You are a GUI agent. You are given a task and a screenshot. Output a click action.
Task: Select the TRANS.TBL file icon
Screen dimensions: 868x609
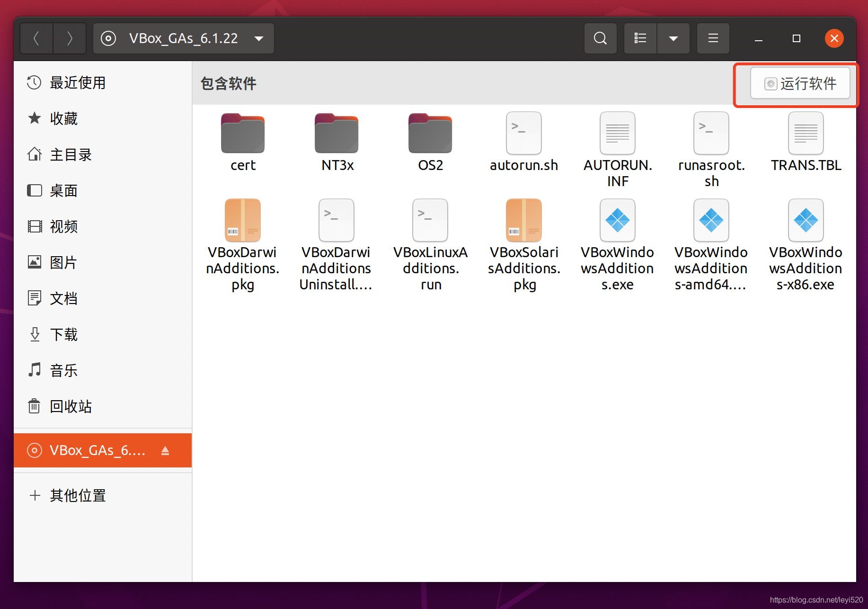806,133
